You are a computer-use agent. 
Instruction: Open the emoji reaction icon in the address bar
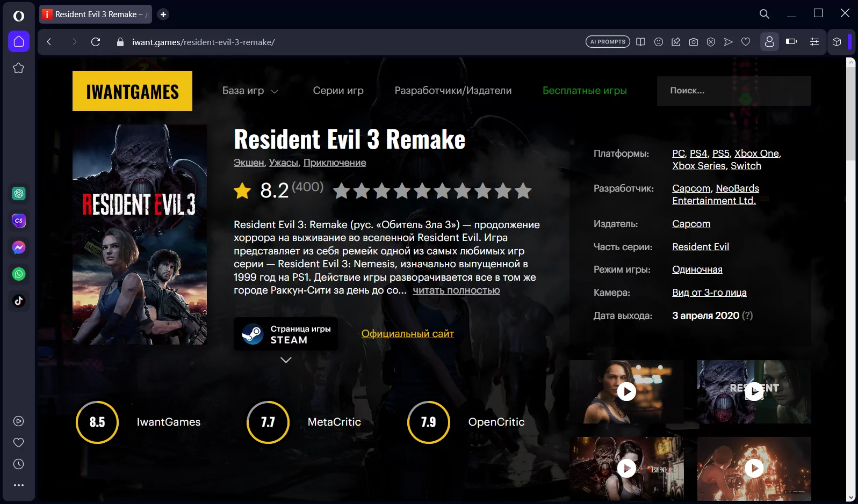659,42
